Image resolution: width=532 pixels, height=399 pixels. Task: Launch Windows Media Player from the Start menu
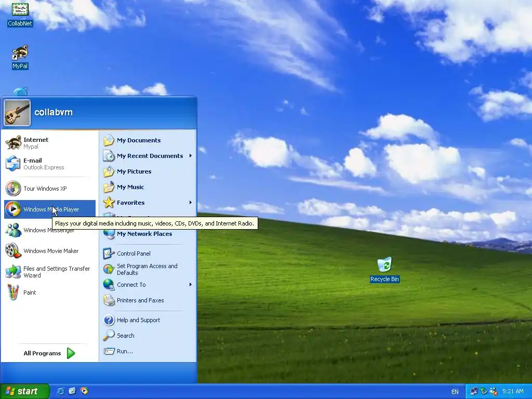tap(49, 209)
